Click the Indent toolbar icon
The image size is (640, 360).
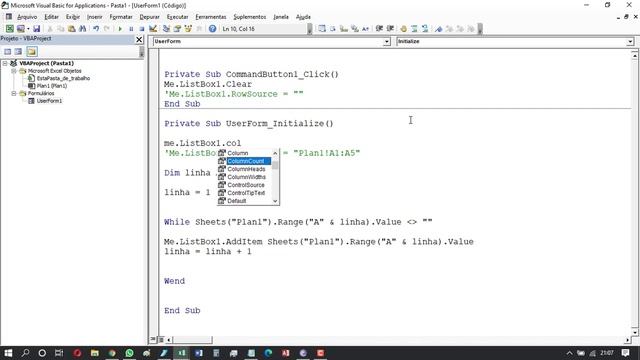[x=379, y=29]
